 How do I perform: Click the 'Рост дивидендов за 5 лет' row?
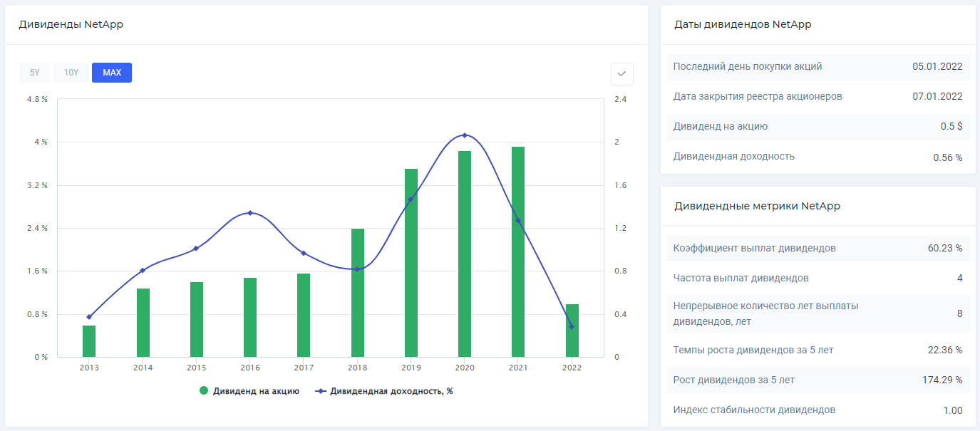[x=817, y=380]
